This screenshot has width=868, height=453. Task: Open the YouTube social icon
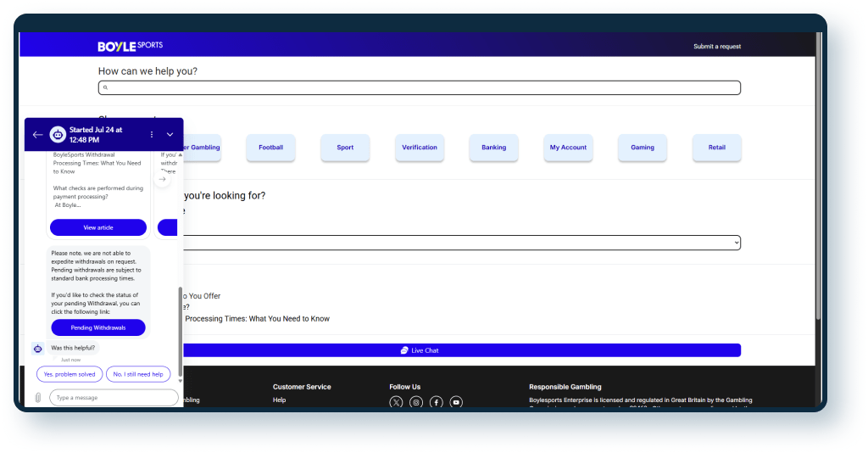[457, 402]
